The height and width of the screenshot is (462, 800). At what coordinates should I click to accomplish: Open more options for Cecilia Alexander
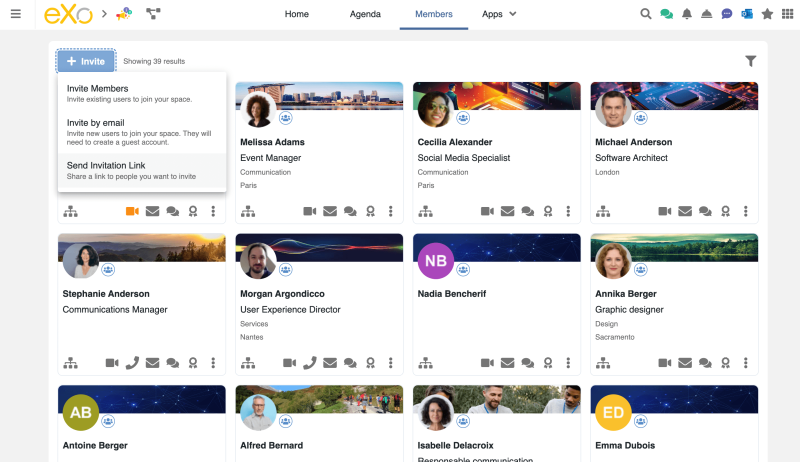coord(568,211)
